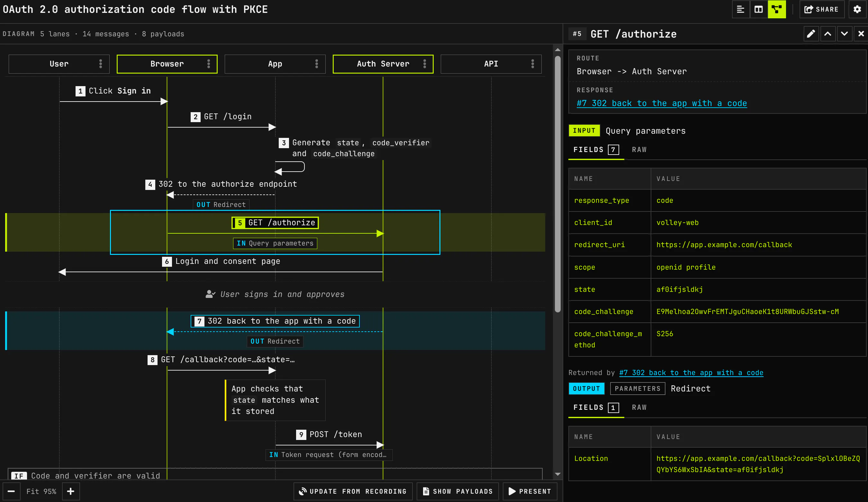The width and height of the screenshot is (868, 502).
Task: Open response link #7 under Response
Action: [x=662, y=103]
